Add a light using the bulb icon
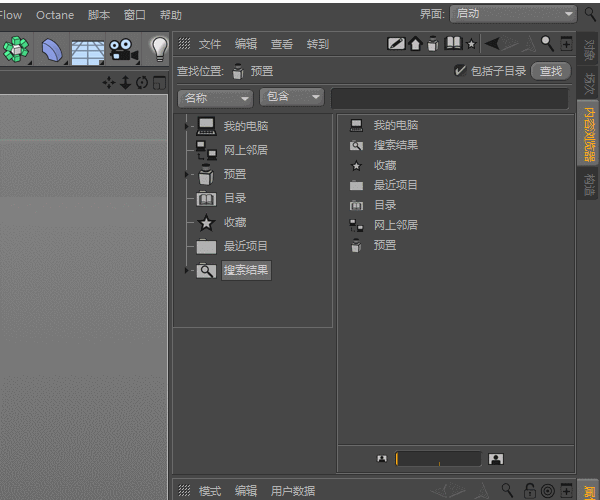600x500 pixels. 160,49
